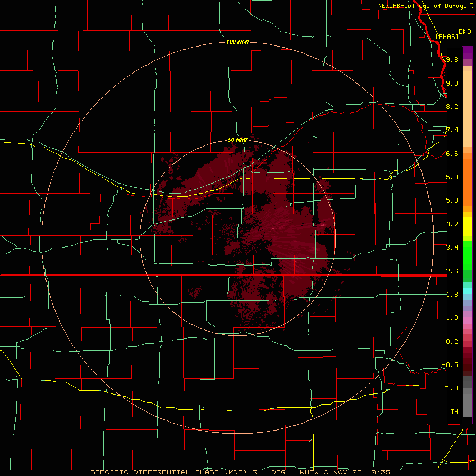Click the 3.4 value on the color scale
This screenshot has height=476, width=476.
coord(452,248)
